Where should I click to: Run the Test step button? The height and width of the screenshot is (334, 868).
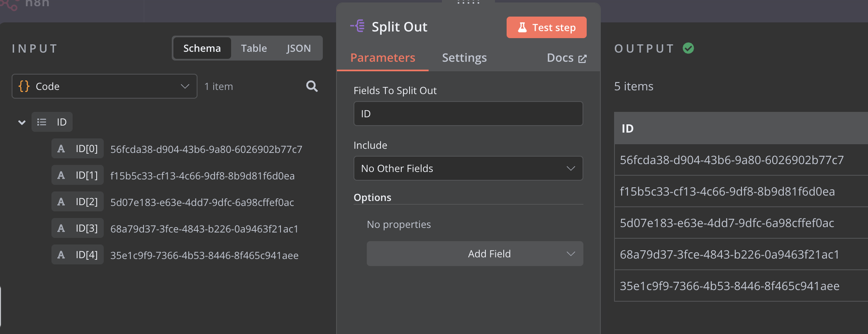point(546,27)
